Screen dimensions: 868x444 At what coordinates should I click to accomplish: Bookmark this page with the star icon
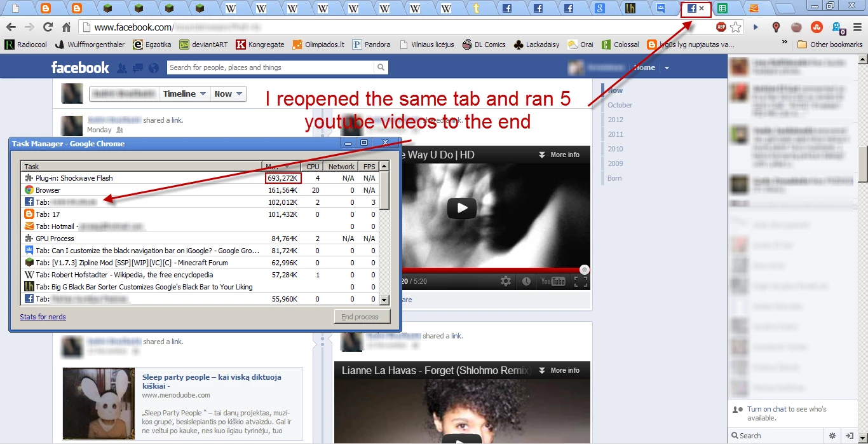click(736, 27)
